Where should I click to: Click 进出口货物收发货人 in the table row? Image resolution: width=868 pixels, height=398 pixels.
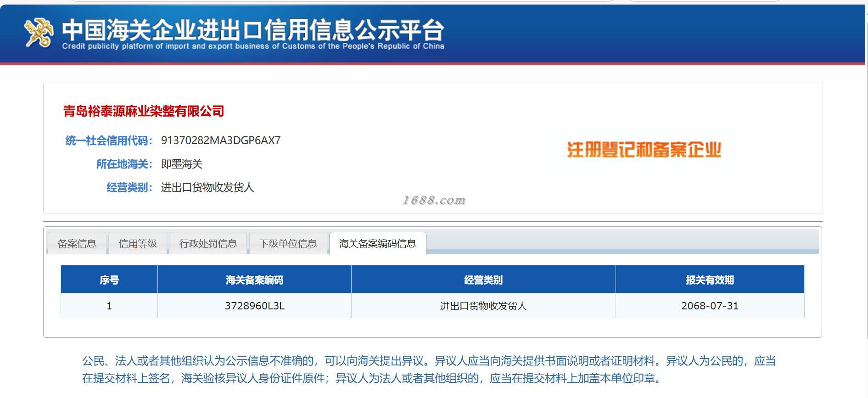[483, 306]
